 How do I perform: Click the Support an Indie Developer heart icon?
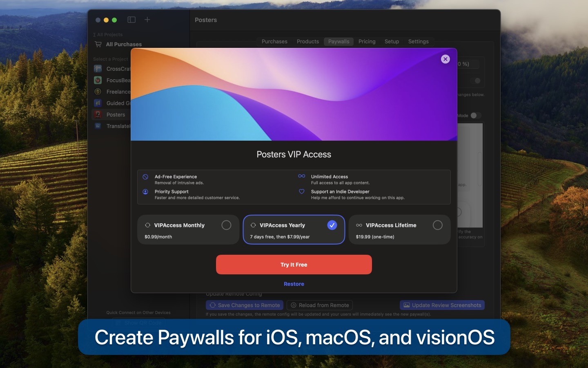tap(302, 191)
